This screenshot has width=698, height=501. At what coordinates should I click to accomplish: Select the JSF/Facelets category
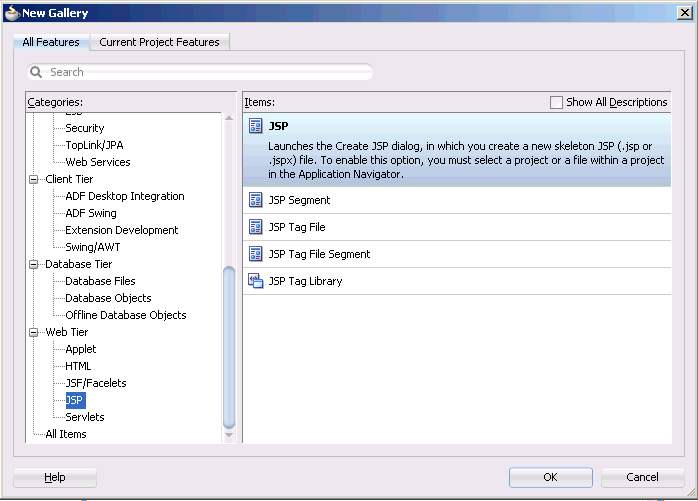(96, 383)
